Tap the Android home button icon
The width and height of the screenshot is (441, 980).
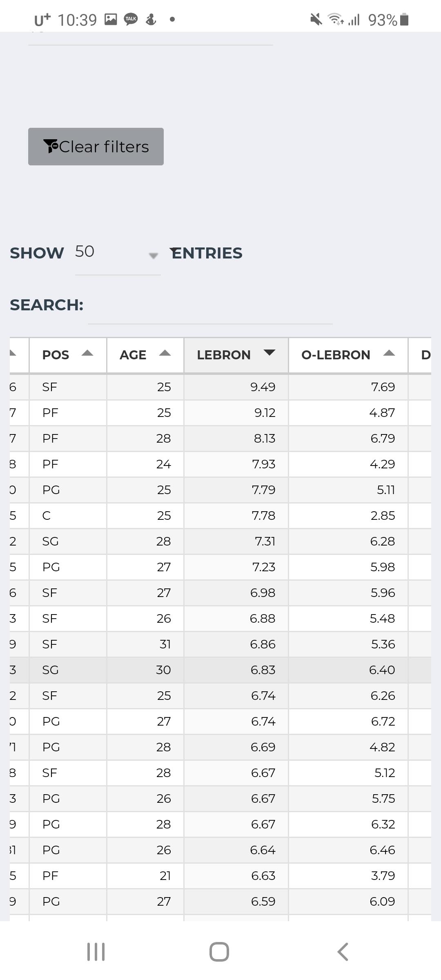[219, 952]
